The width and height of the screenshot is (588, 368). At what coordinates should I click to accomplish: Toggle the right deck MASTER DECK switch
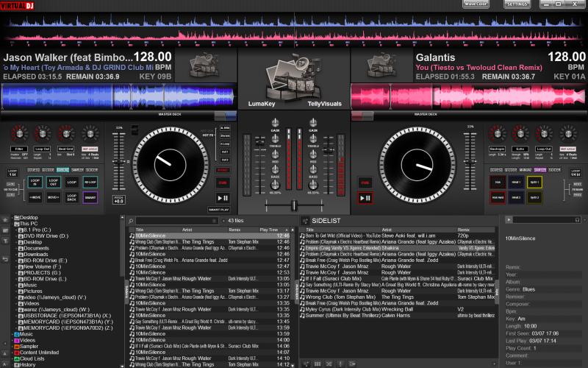[x=363, y=115]
